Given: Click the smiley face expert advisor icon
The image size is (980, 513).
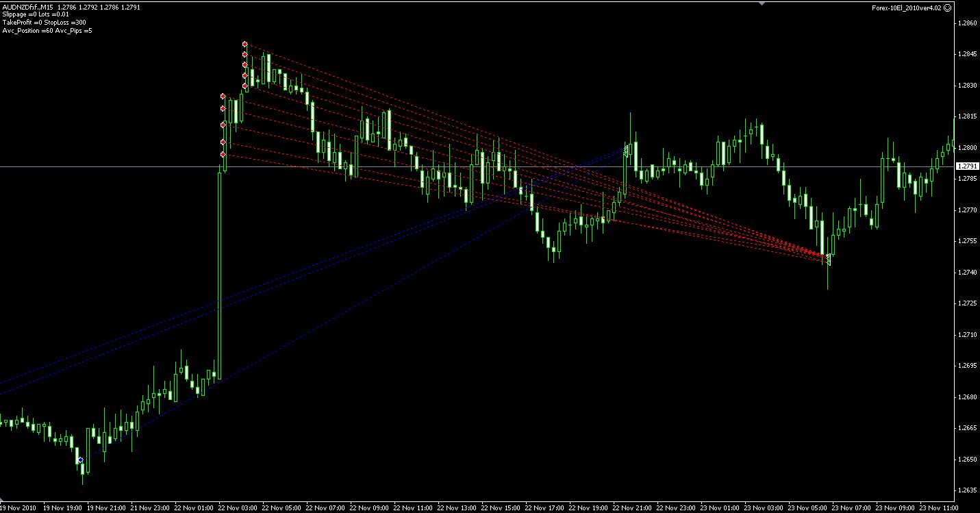Looking at the screenshot, I should click(x=947, y=8).
